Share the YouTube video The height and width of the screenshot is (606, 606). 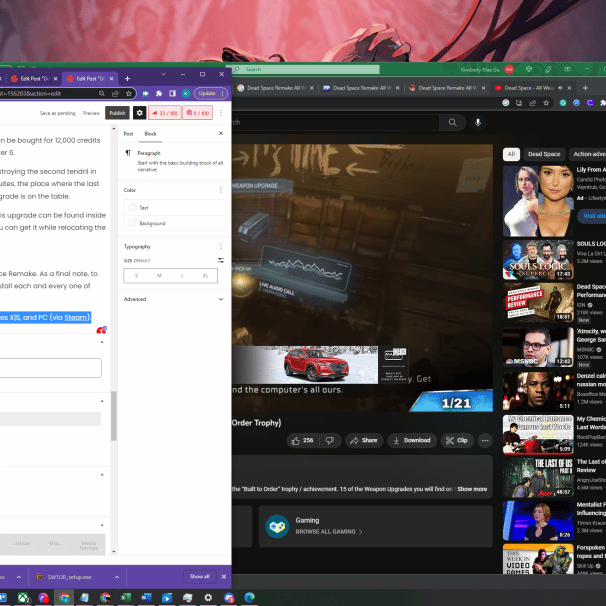pos(364,440)
